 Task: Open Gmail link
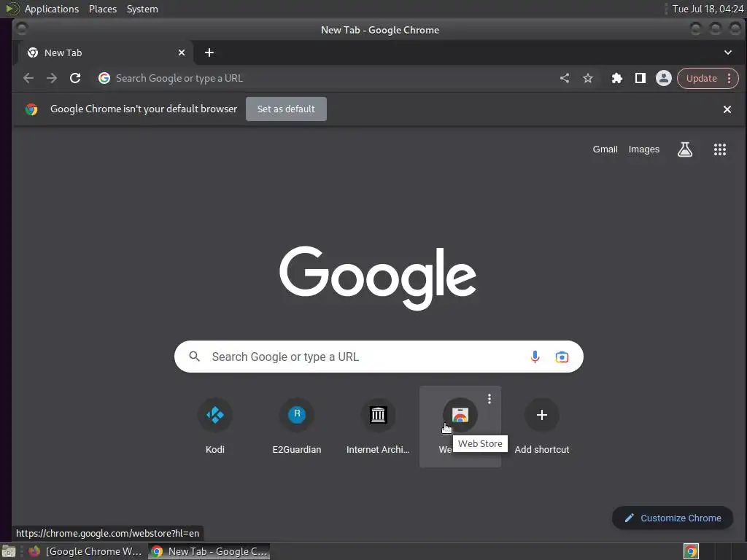[x=605, y=149]
